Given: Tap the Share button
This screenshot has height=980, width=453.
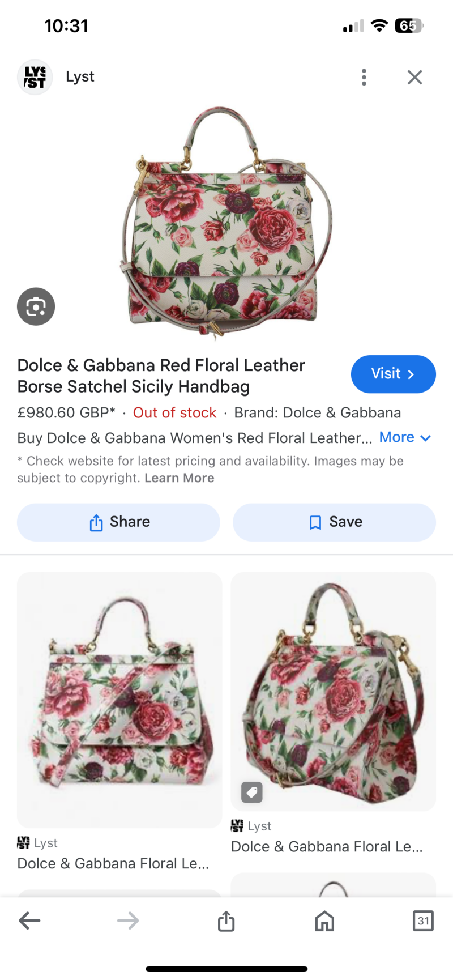Looking at the screenshot, I should pyautogui.click(x=118, y=522).
